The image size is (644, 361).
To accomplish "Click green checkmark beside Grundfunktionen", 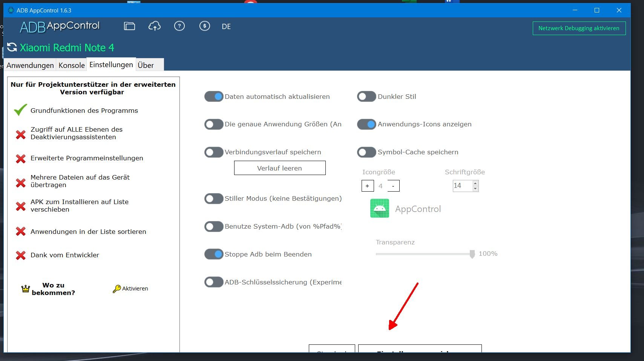I will pos(20,110).
